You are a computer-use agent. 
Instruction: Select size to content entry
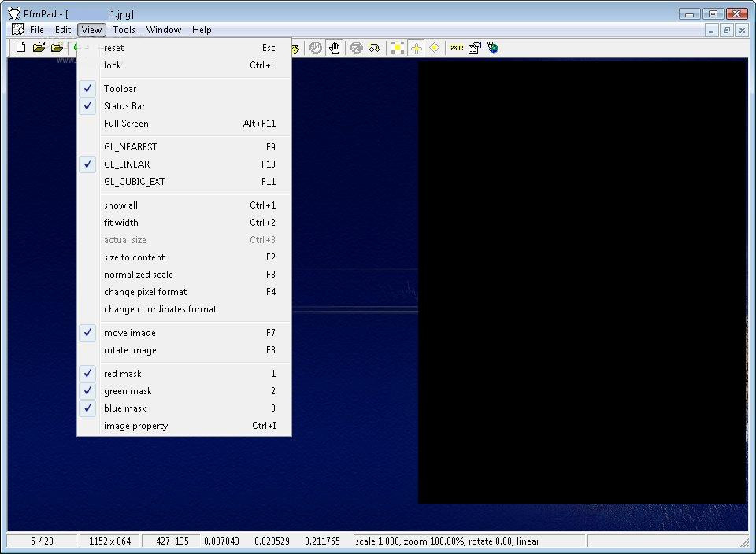184,257
